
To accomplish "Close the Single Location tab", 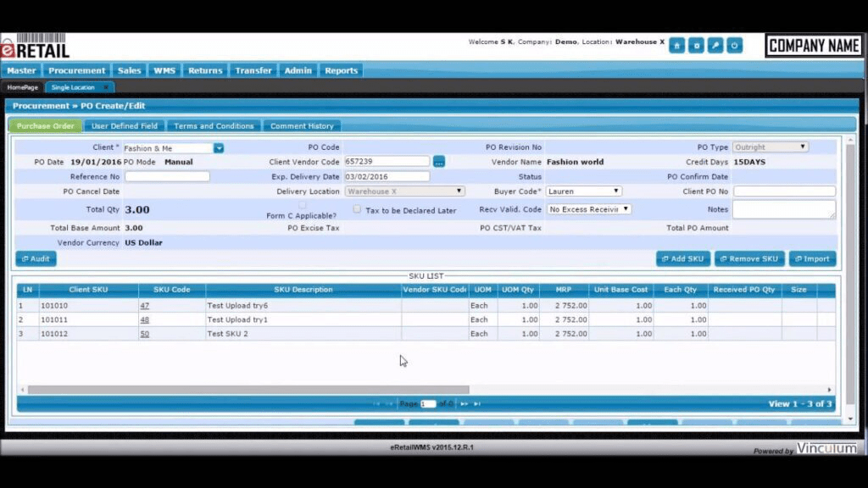I will point(106,87).
